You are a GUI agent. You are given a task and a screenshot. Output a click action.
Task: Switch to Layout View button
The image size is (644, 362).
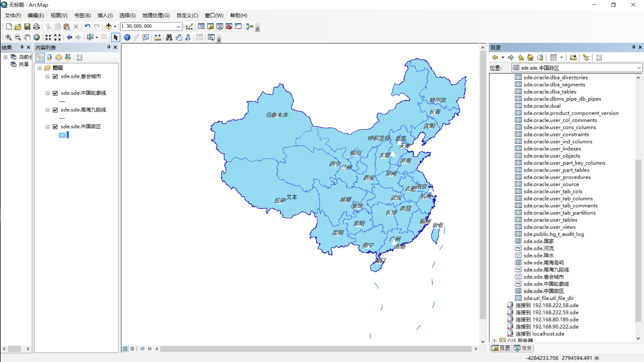coord(132,349)
